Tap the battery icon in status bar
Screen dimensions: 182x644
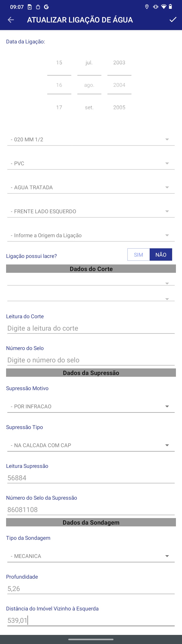tap(170, 7)
